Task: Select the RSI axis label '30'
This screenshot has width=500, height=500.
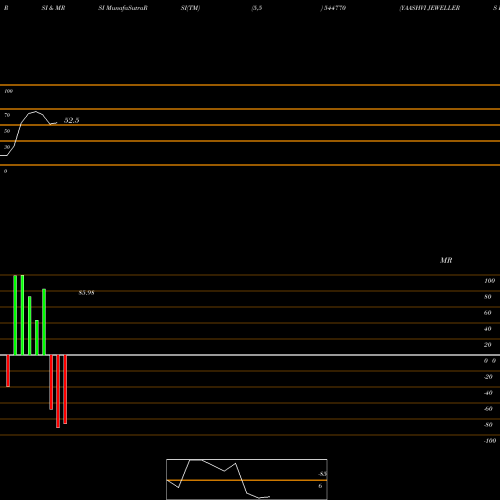Action: click(7, 147)
